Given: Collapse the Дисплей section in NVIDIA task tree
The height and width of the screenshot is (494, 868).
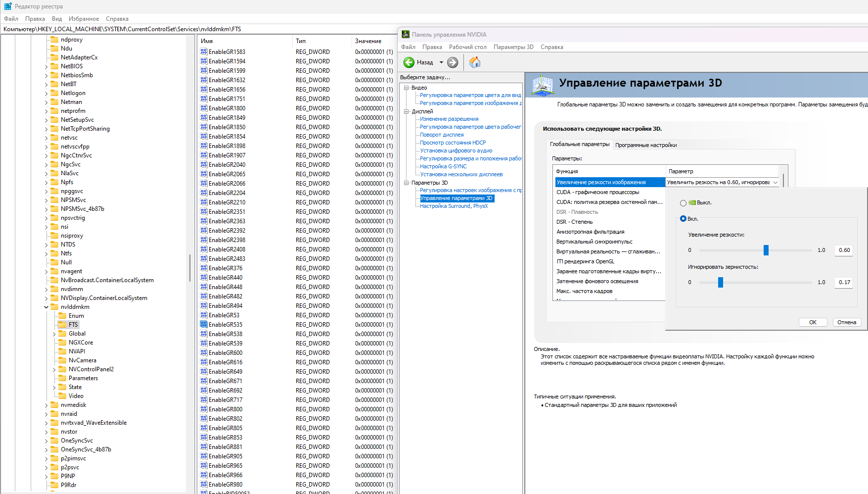Looking at the screenshot, I should pos(407,111).
